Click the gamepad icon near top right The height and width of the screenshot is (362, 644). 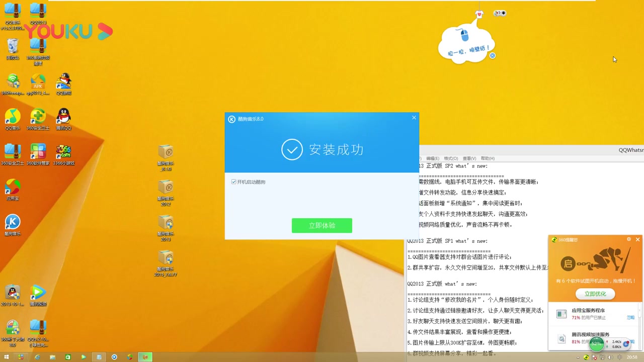pos(500,13)
